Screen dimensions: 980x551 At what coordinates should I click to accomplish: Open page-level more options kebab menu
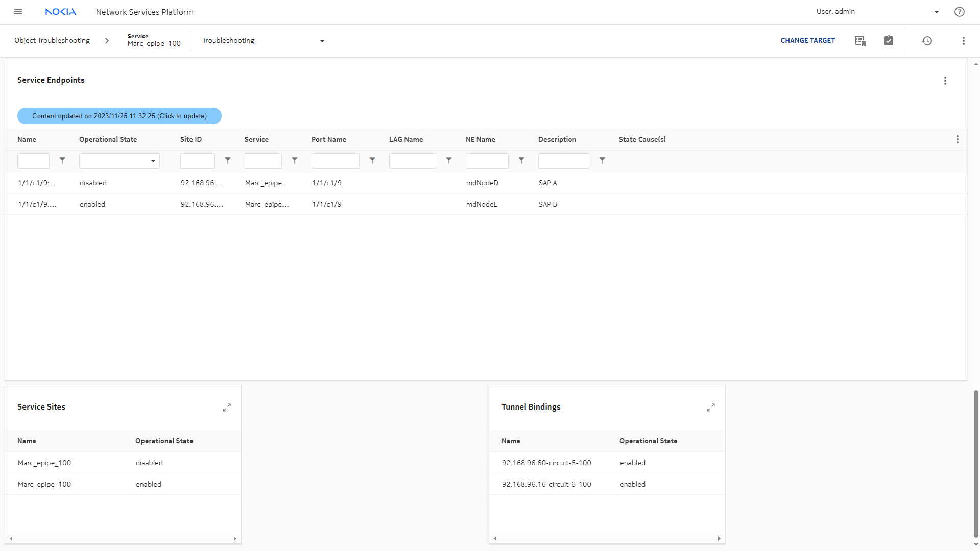click(963, 41)
